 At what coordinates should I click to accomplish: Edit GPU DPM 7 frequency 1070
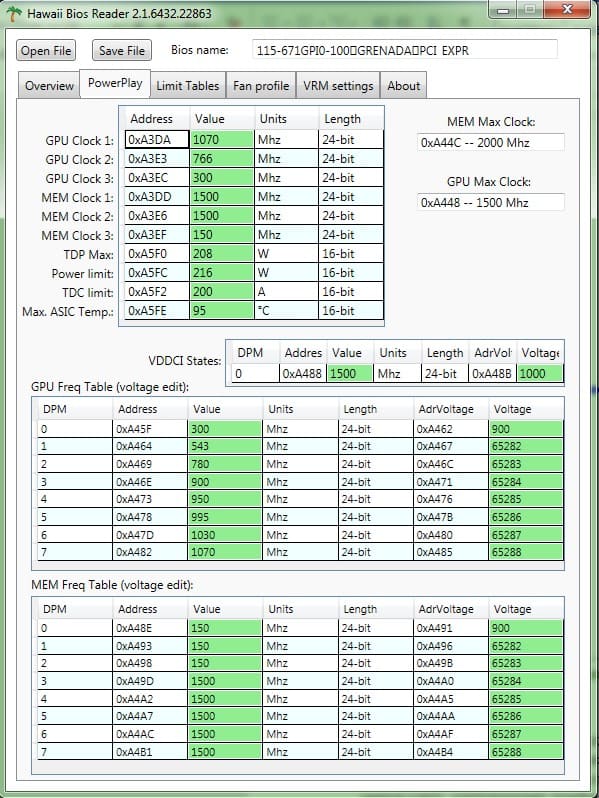click(224, 552)
